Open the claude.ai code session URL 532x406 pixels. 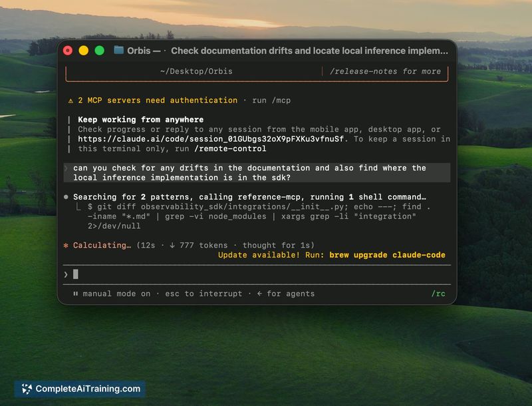click(211, 139)
